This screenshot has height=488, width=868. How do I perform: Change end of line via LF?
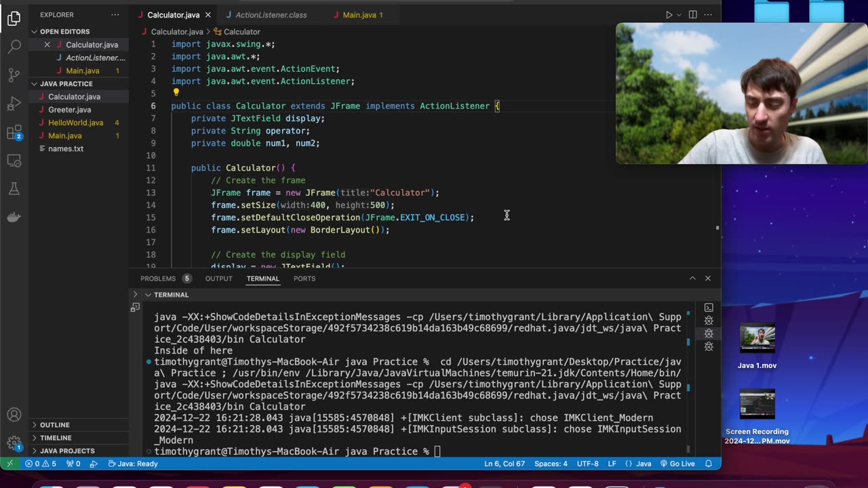coord(612,464)
